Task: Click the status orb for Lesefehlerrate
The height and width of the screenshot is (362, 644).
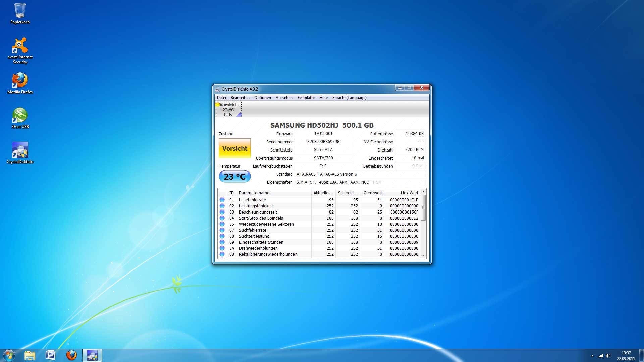Action: 222,200
